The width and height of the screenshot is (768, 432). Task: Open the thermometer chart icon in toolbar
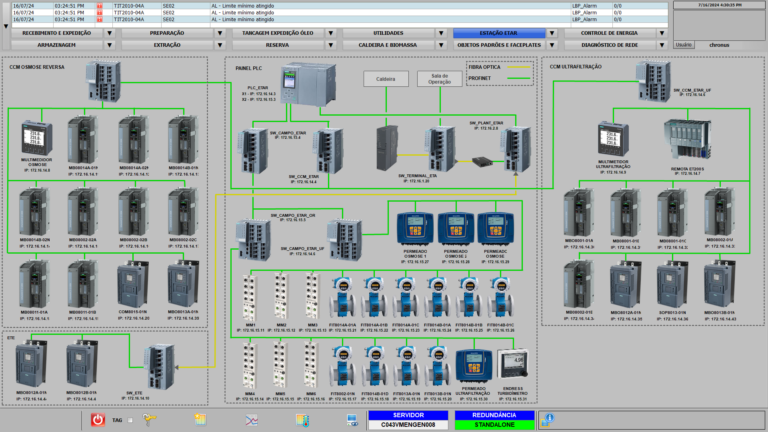302,420
